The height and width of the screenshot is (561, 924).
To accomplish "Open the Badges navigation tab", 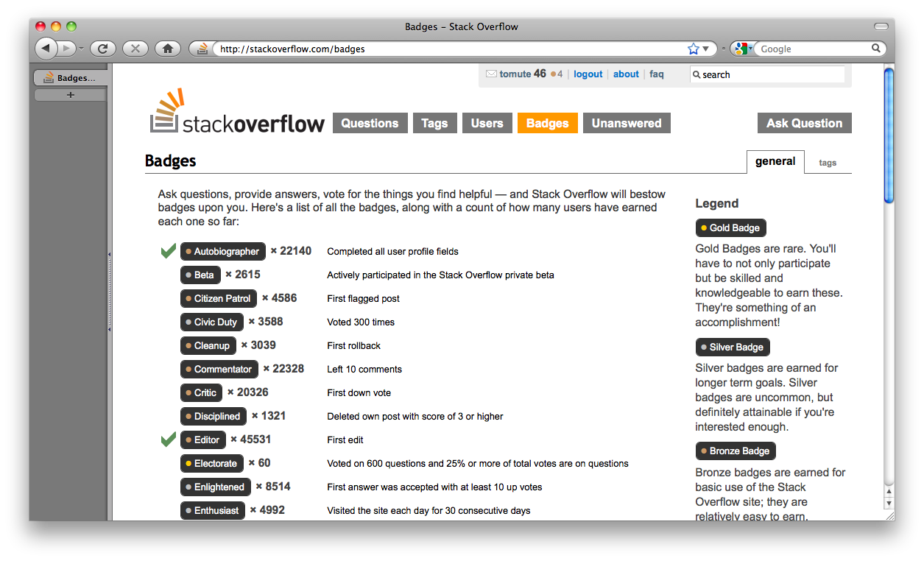I will point(548,123).
